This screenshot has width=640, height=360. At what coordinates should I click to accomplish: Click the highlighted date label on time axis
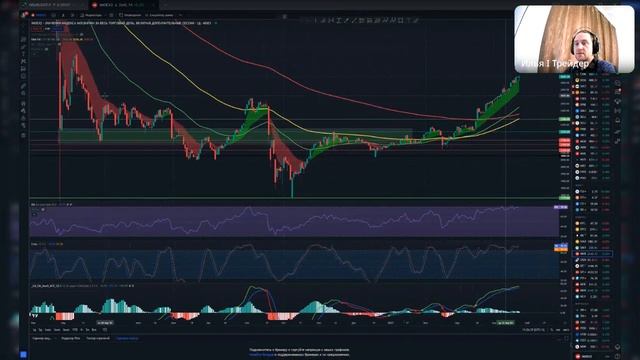point(505,322)
